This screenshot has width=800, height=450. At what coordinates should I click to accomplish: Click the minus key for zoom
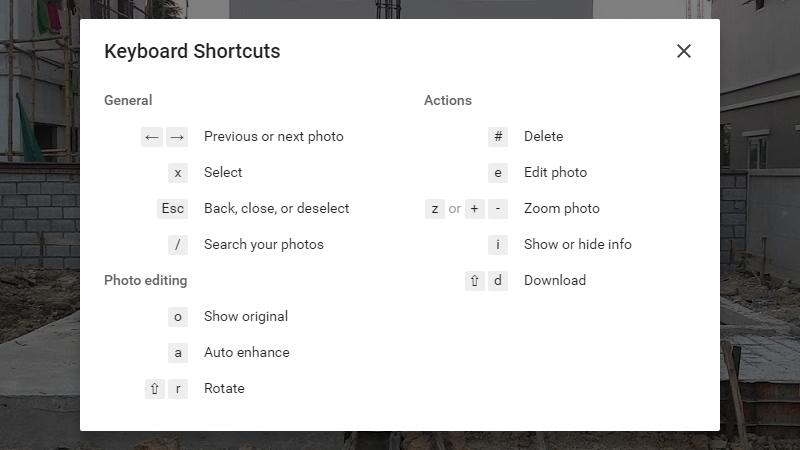point(498,209)
